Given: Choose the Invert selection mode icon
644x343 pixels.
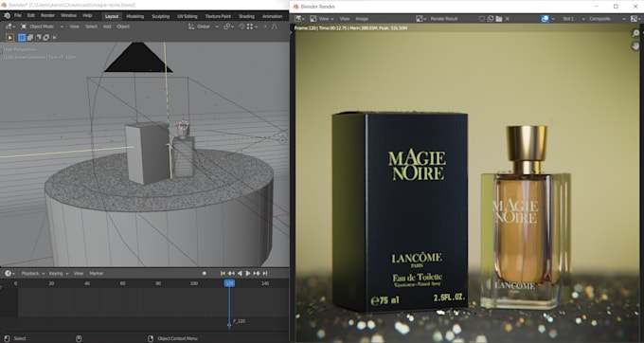Looking at the screenshot, I should [x=46, y=37].
